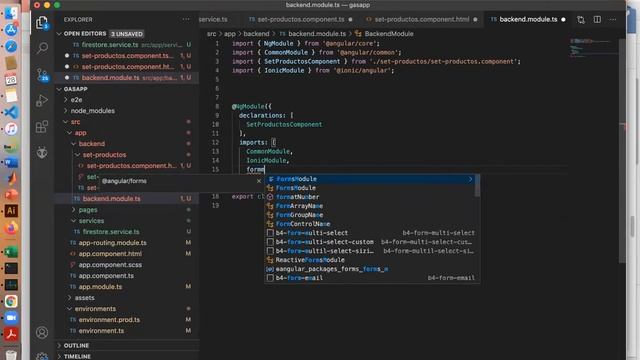640x360 pixels.
Task: Open Finder from the Dock
Action: click(x=11, y=13)
